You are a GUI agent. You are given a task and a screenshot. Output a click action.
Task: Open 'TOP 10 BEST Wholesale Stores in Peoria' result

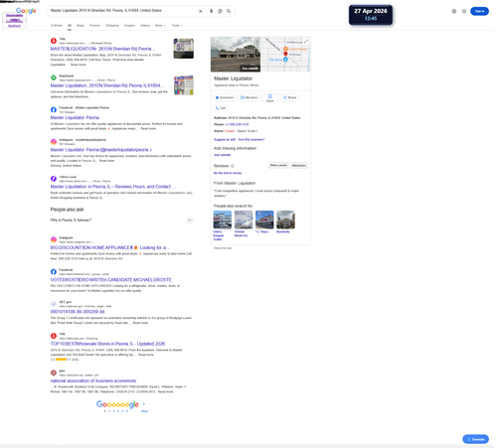[x=107, y=344]
